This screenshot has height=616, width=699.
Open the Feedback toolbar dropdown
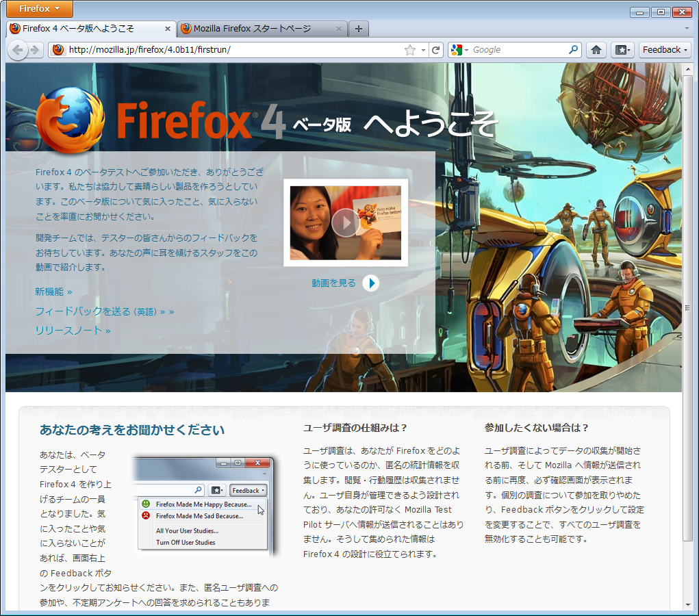point(665,50)
